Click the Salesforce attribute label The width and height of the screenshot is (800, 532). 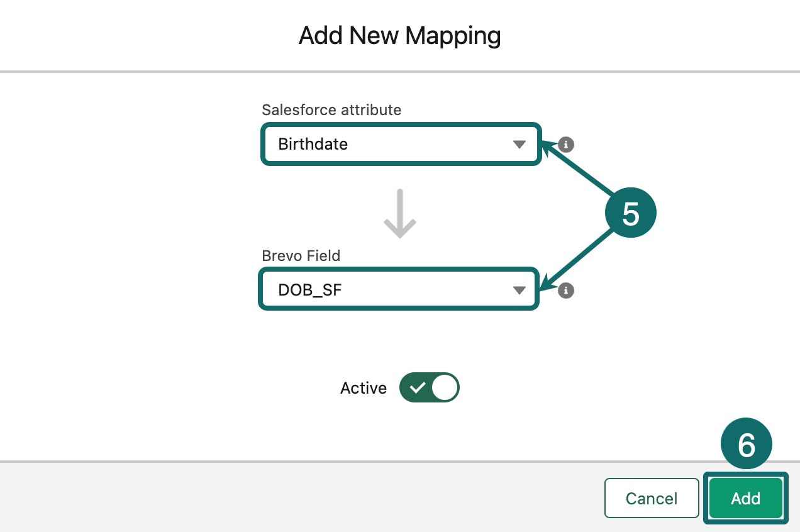[331, 110]
